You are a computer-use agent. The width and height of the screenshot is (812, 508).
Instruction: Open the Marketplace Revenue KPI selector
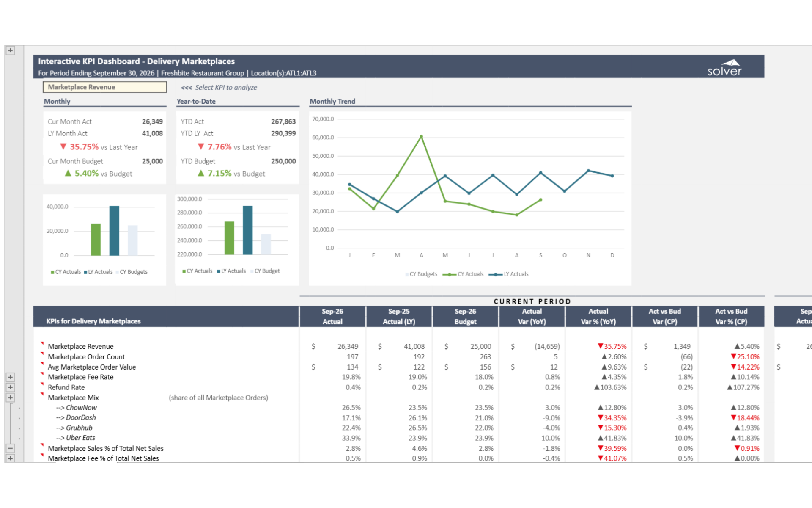(104, 87)
